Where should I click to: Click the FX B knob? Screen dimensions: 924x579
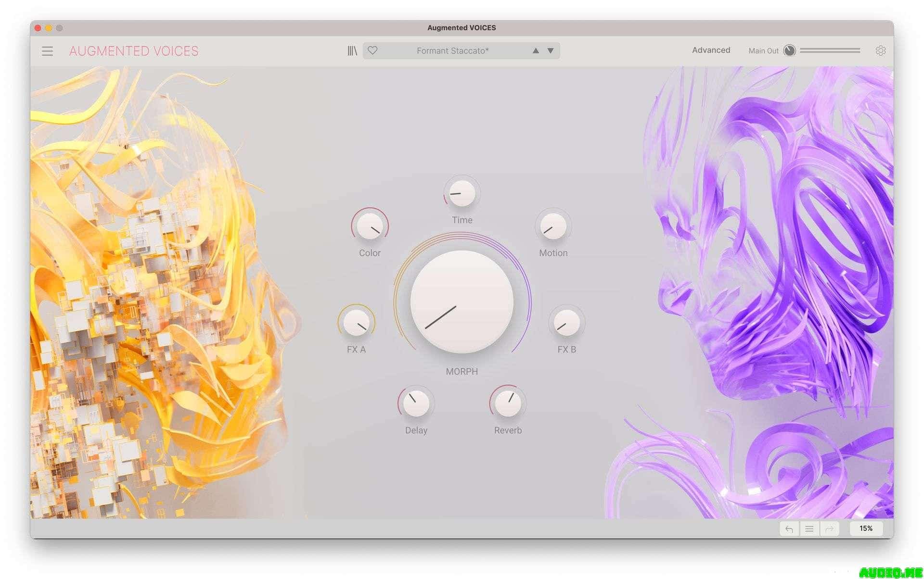[x=567, y=322]
